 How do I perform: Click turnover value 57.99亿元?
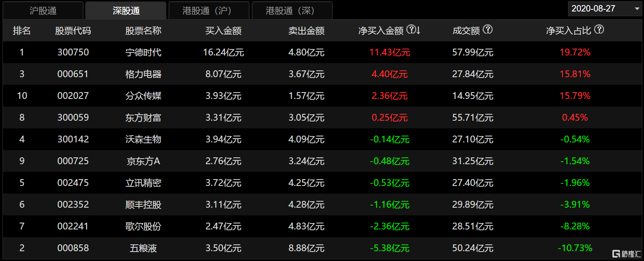[x=473, y=52]
